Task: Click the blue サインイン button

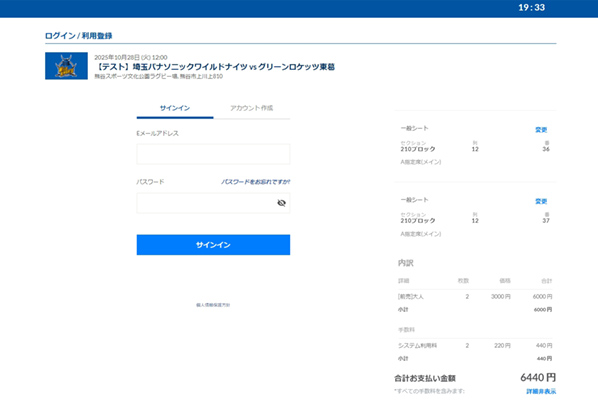Action: 213,245
